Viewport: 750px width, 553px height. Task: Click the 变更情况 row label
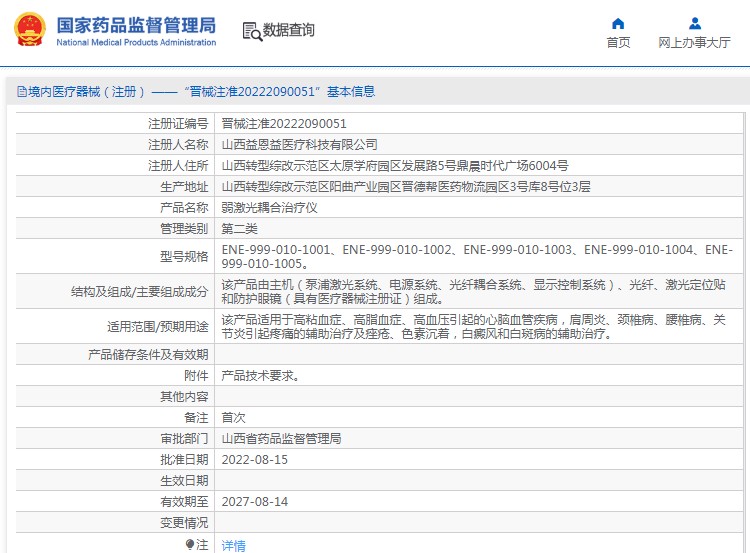pyautogui.click(x=184, y=523)
